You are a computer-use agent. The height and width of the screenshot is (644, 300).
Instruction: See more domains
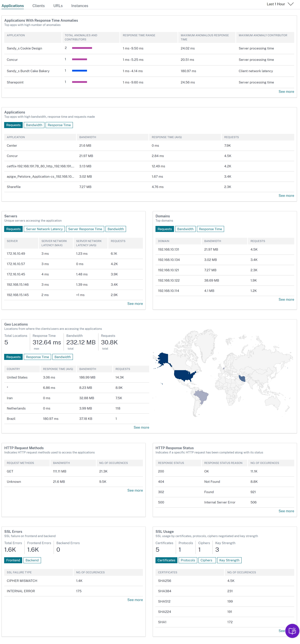tap(286, 299)
